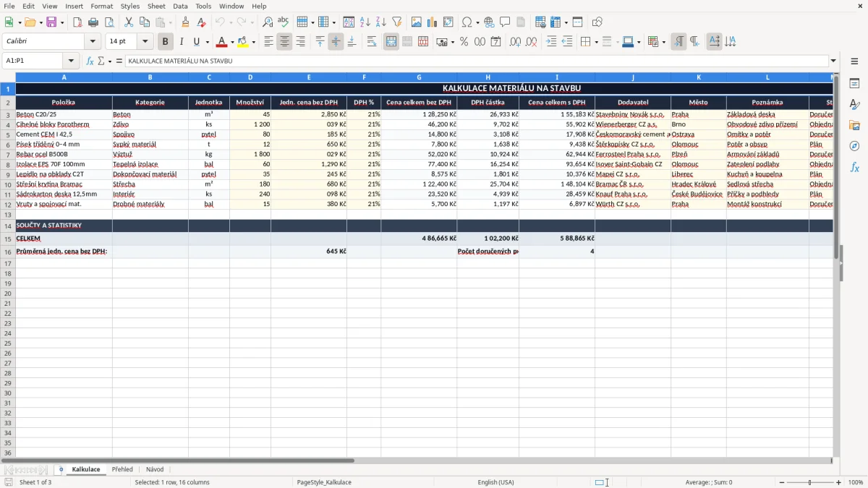Open the background color dropdown arrow
Image resolution: width=868 pixels, height=488 pixels.
[x=253, y=42]
